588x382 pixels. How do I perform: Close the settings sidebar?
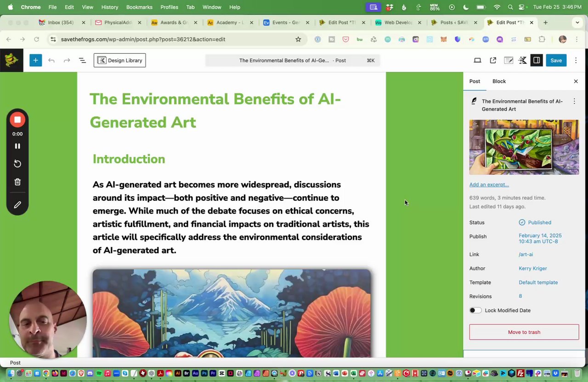pos(576,81)
